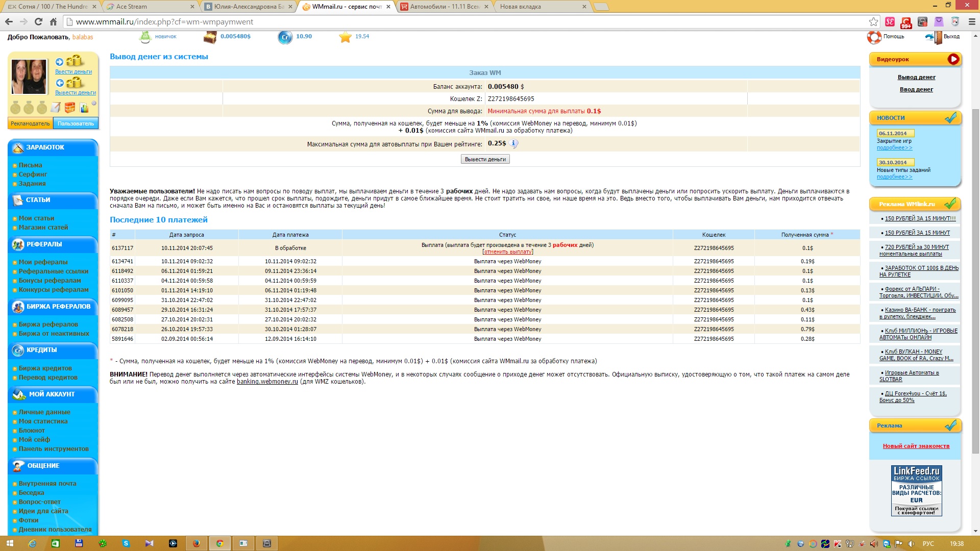
Task: Click the balabas username text
Action: point(83,37)
